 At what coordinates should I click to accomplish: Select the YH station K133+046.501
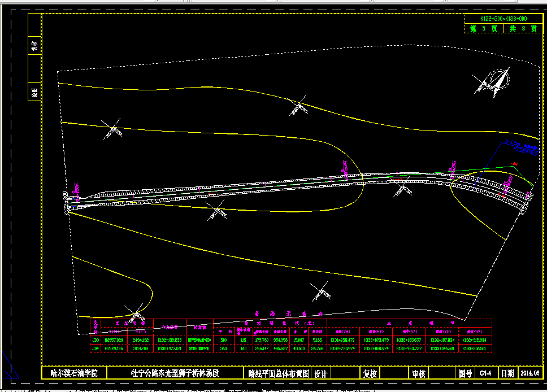coord(442,349)
